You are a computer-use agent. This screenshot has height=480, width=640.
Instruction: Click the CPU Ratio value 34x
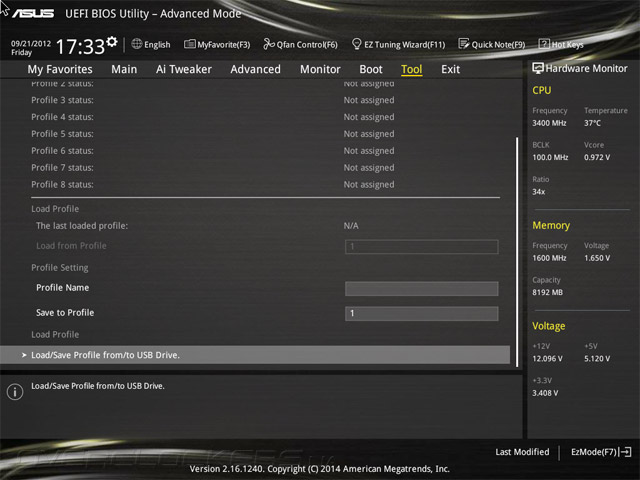tap(538, 191)
